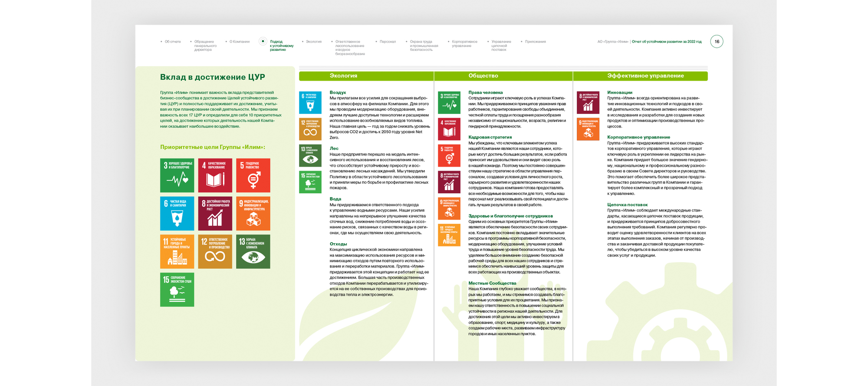Click the Общество green column header

pyautogui.click(x=503, y=76)
